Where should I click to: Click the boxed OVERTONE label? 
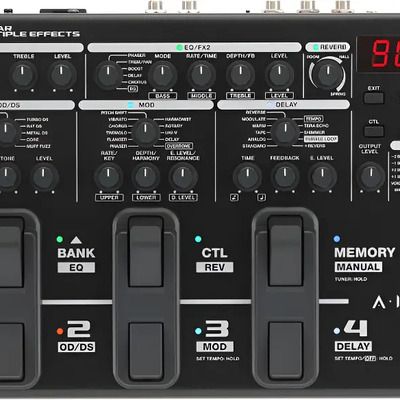pyautogui.click(x=179, y=146)
